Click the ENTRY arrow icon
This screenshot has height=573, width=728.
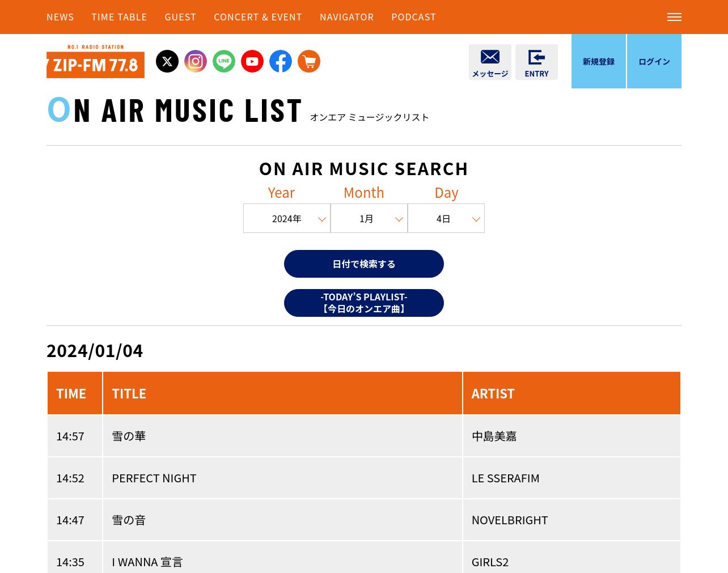point(536,62)
